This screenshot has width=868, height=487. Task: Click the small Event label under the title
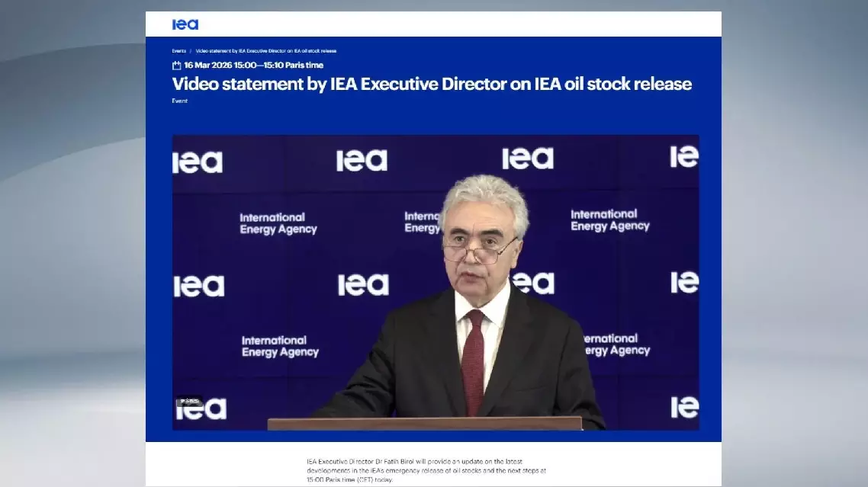click(x=180, y=101)
